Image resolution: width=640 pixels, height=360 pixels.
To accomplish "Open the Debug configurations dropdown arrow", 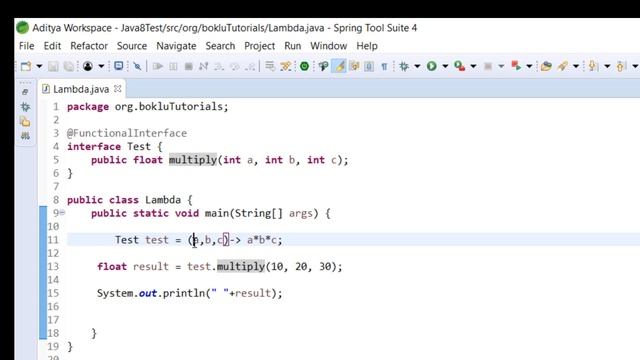I will click(417, 66).
